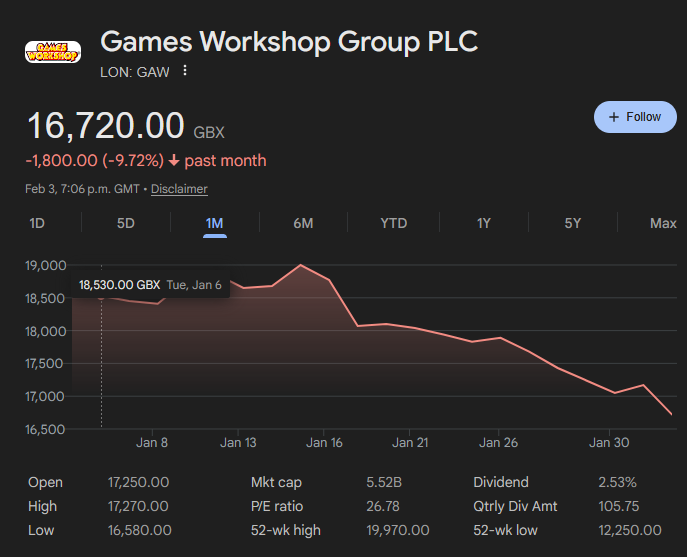Click the Qtrly Div Amt value 105.75
This screenshot has height=557, width=687.
[x=619, y=506]
